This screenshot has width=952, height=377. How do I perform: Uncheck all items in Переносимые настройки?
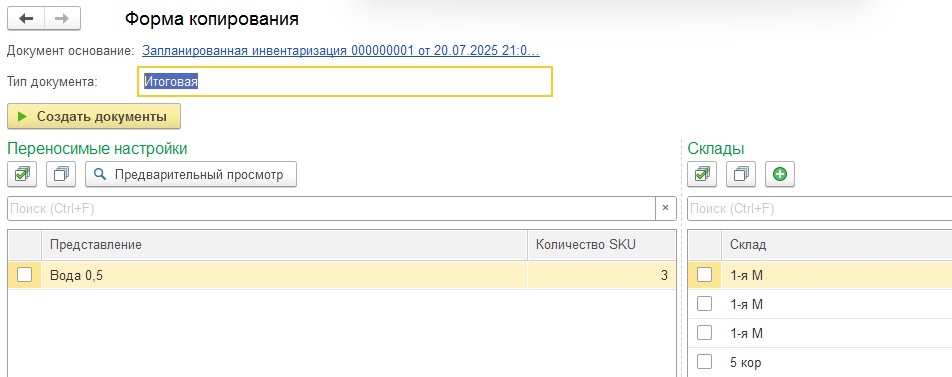pyautogui.click(x=61, y=175)
